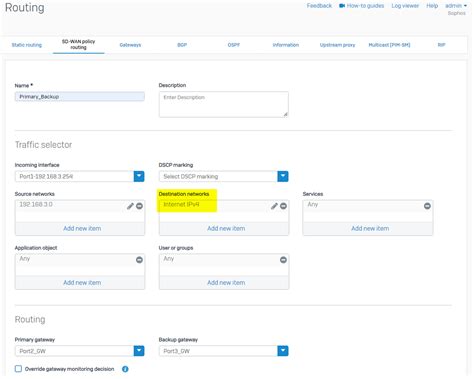Open the DSCP marking dropdown

click(283, 176)
